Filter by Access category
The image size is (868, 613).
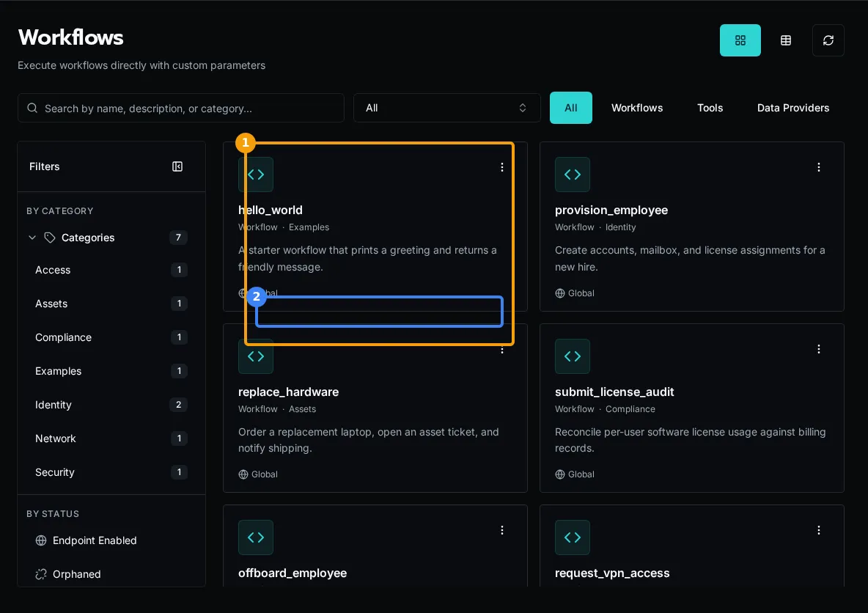click(x=111, y=271)
